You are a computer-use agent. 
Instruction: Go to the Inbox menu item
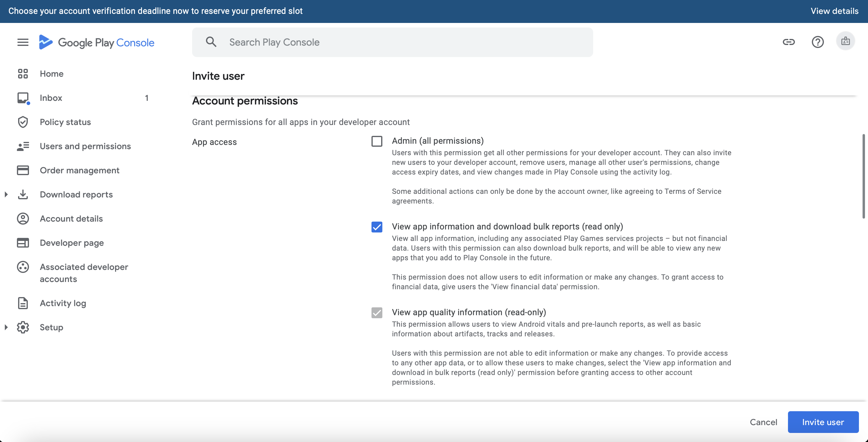(51, 98)
